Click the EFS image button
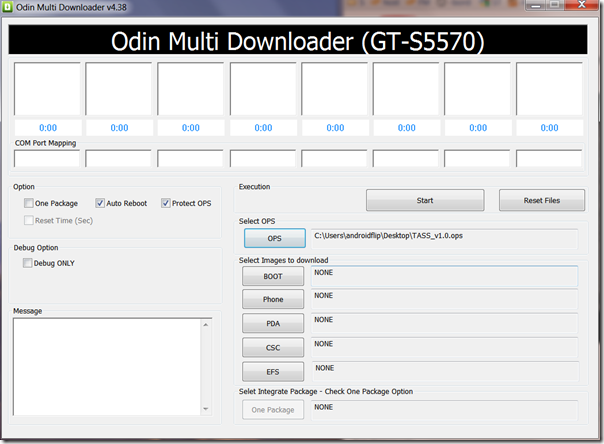Screen dimensions: 604x444 coord(273,372)
